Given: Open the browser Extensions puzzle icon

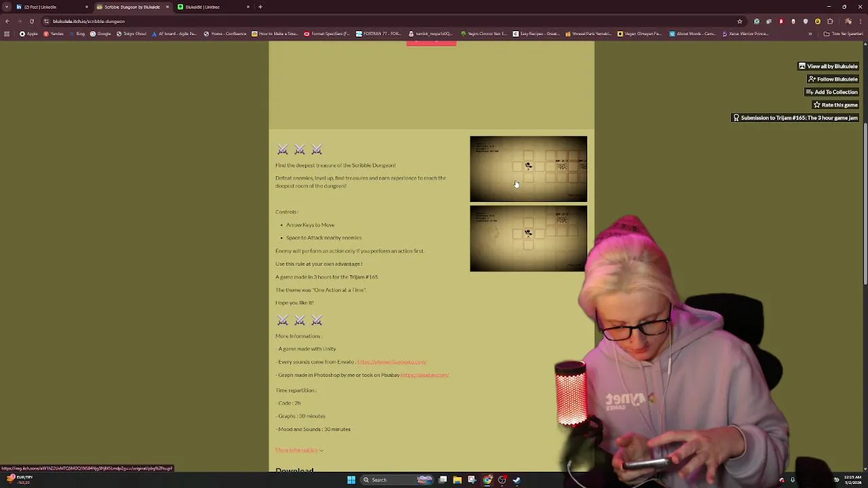Looking at the screenshot, I should point(830,21).
